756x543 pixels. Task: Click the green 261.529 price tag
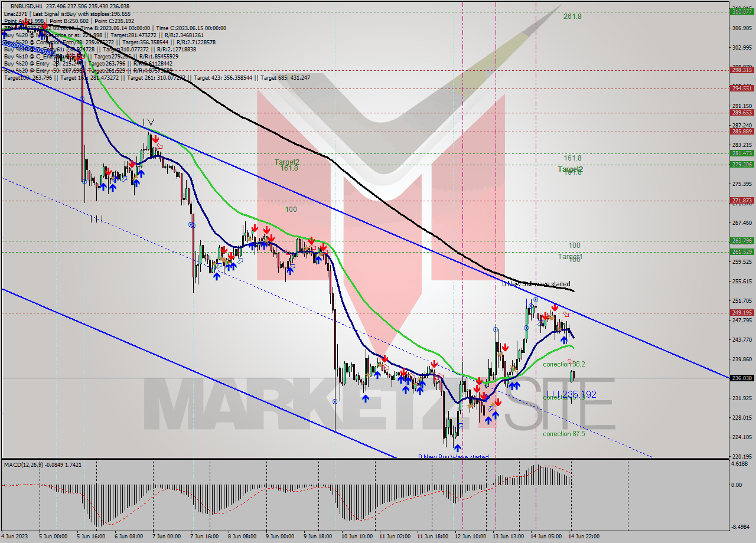(x=742, y=251)
